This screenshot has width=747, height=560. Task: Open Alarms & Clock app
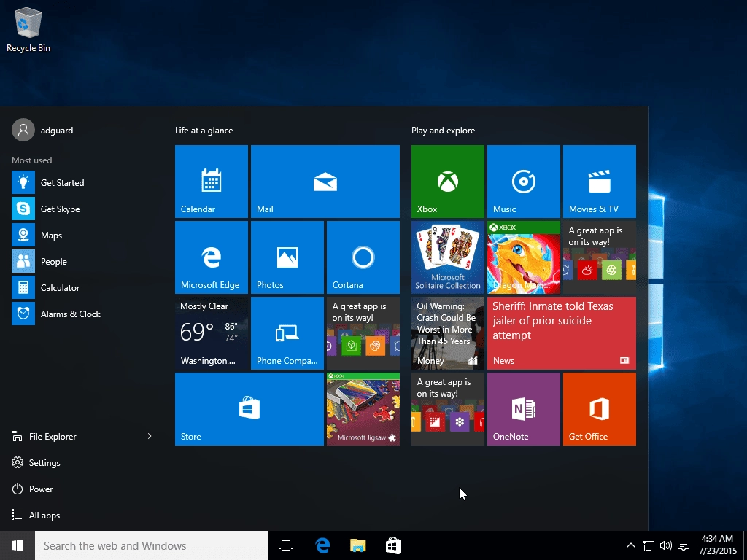tap(83, 314)
